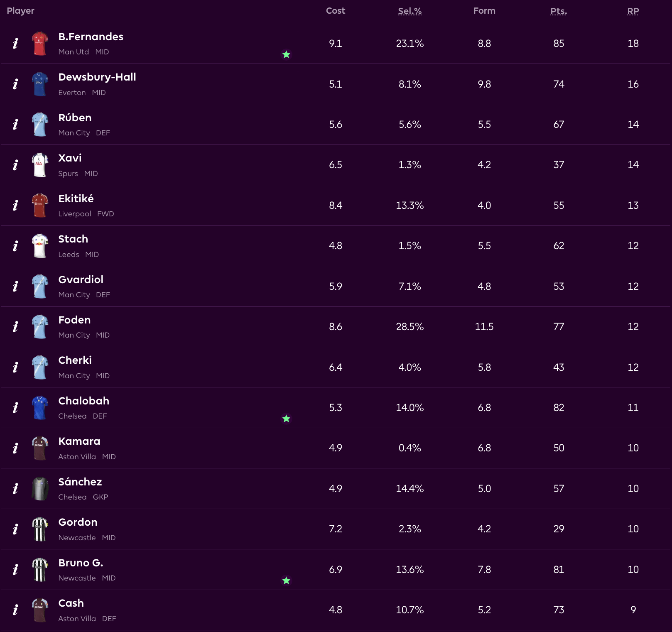Click the info icon for Foden

[x=15, y=327]
